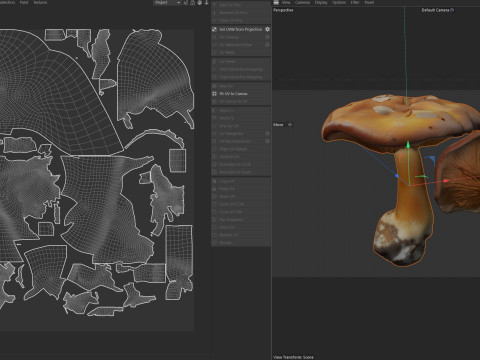Choose the UV Peeler command
This screenshot has height=360, width=480.
click(x=241, y=62)
